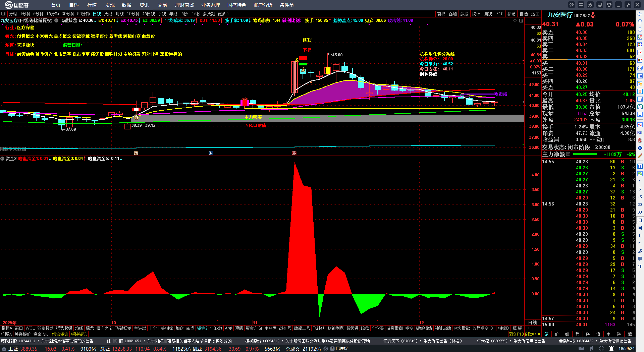Toggle the panel square icon left of 分时

tap(3, 14)
